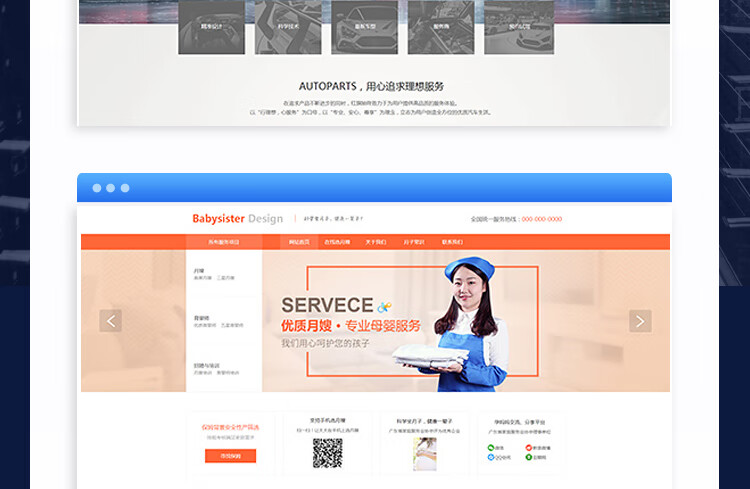Click the orange button in first promo card
The width and height of the screenshot is (750, 489).
(x=230, y=456)
